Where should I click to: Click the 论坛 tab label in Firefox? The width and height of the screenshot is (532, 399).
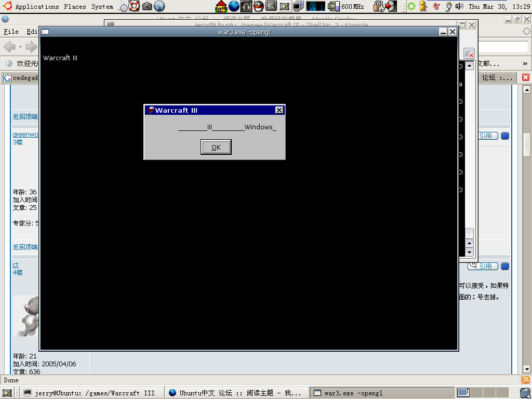pyautogui.click(x=497, y=78)
